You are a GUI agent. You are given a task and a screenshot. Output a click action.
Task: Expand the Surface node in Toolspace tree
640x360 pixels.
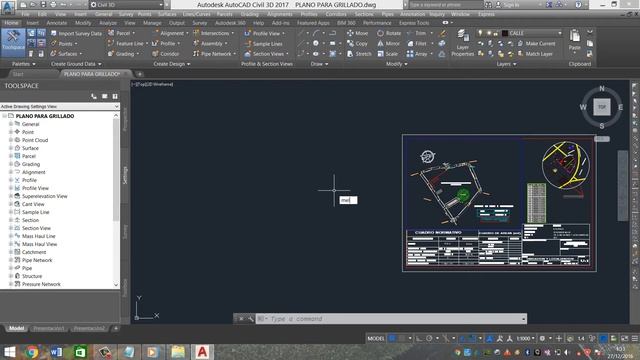tap(11, 148)
